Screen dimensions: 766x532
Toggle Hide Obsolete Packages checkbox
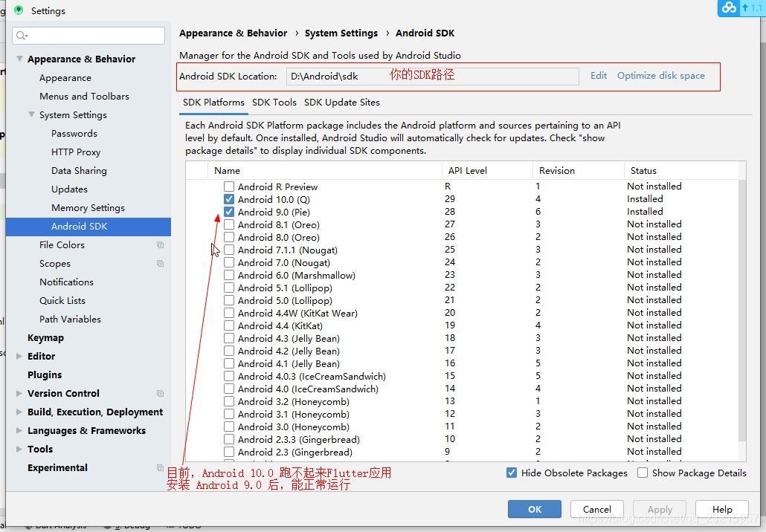coord(512,473)
